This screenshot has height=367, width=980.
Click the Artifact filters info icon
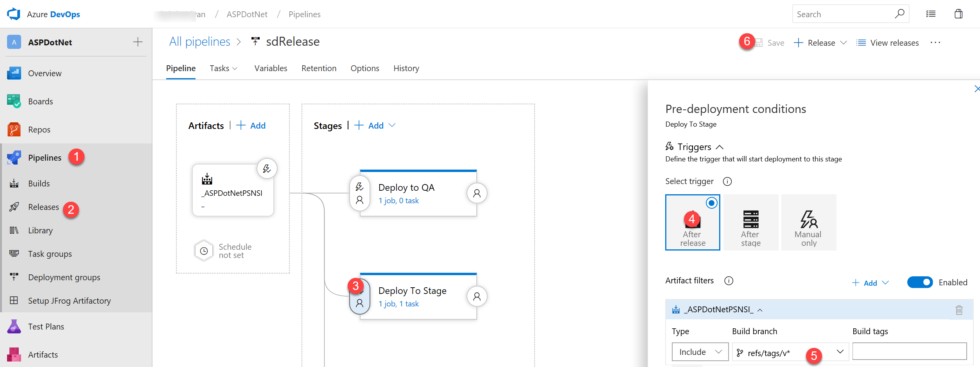coord(729,281)
